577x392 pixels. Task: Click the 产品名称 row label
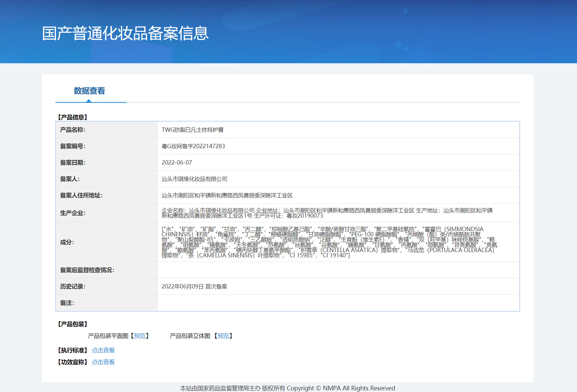coord(72,130)
